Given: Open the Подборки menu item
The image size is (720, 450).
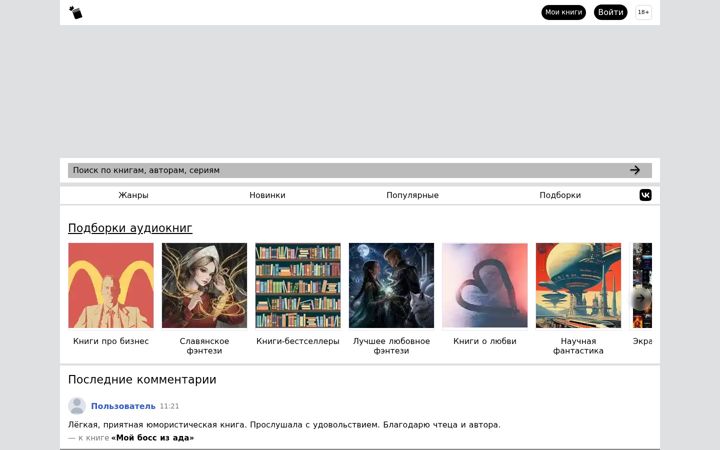Looking at the screenshot, I should 560,195.
